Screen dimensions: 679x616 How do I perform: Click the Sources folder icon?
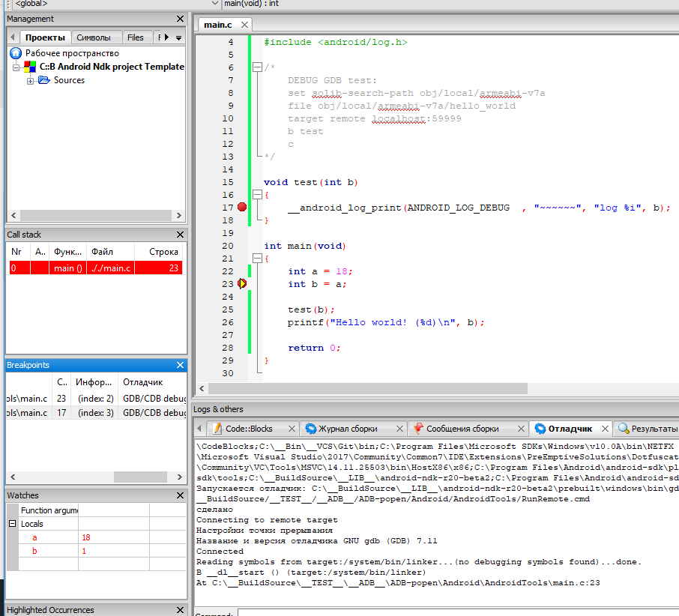43,80
